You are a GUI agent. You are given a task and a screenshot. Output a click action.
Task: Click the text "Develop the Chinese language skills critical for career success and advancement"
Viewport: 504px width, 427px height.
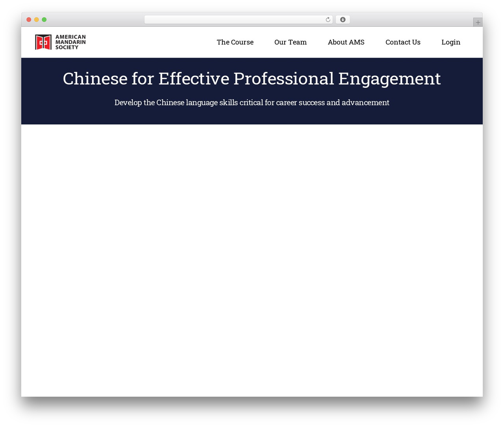coord(252,102)
